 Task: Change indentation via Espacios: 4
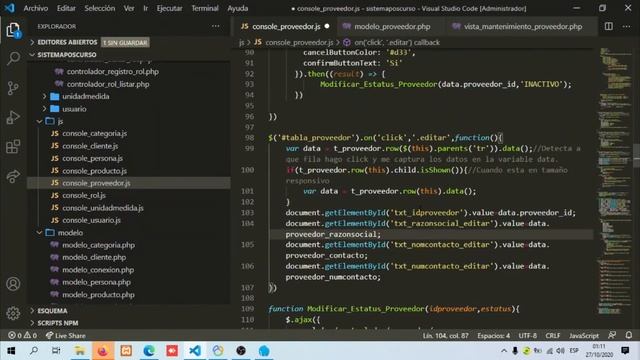click(493, 336)
